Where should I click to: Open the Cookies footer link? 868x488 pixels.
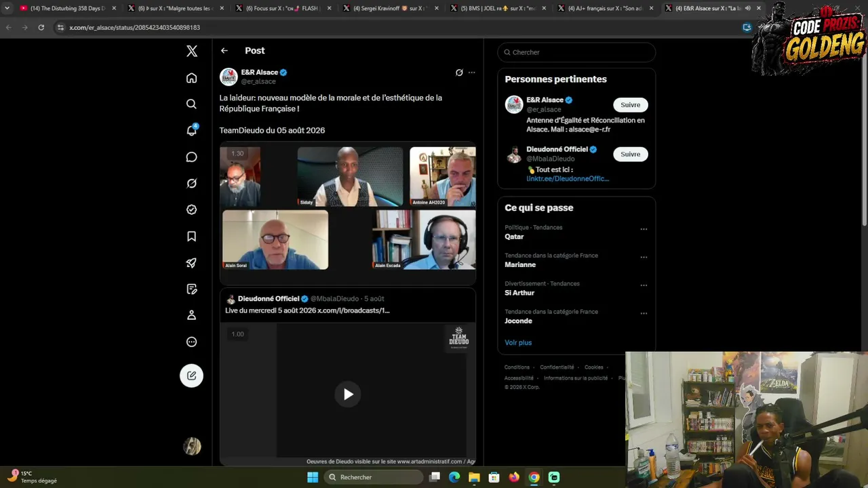[594, 367]
